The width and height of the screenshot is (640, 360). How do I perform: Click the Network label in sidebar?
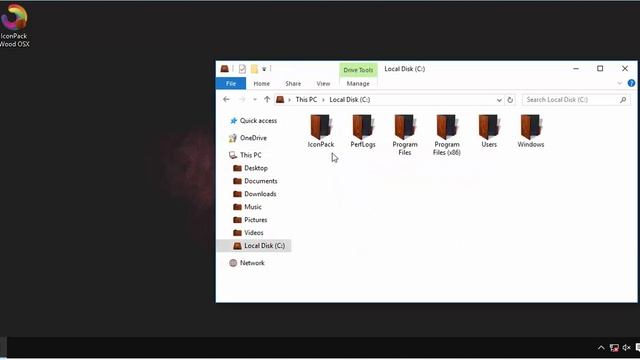[x=252, y=263]
